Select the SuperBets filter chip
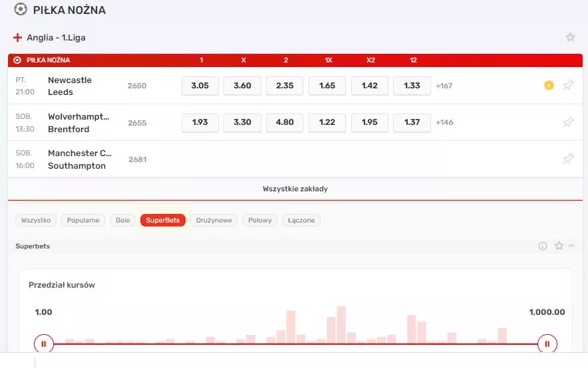The height and width of the screenshot is (368, 588). (x=163, y=220)
